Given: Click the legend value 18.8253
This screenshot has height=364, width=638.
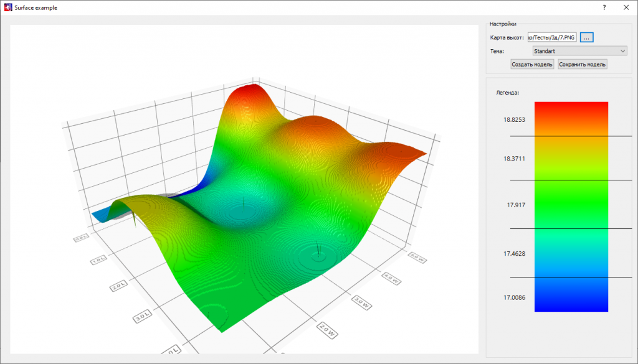Looking at the screenshot, I should point(514,119).
